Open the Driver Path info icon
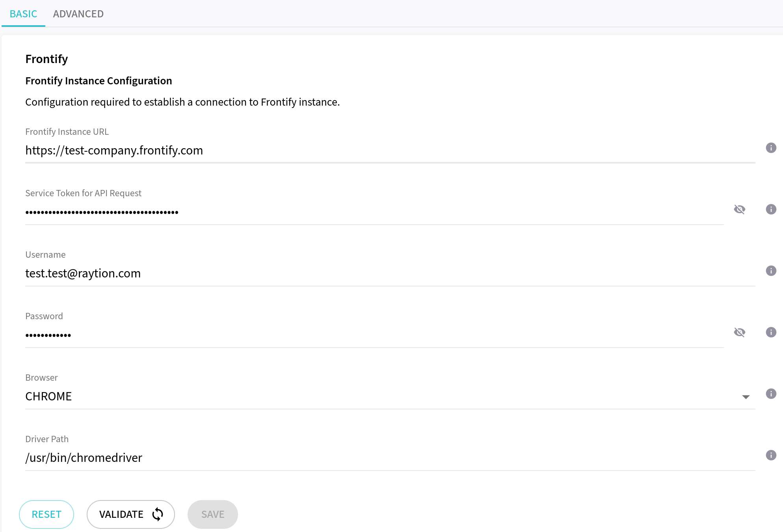783x532 pixels. (771, 455)
